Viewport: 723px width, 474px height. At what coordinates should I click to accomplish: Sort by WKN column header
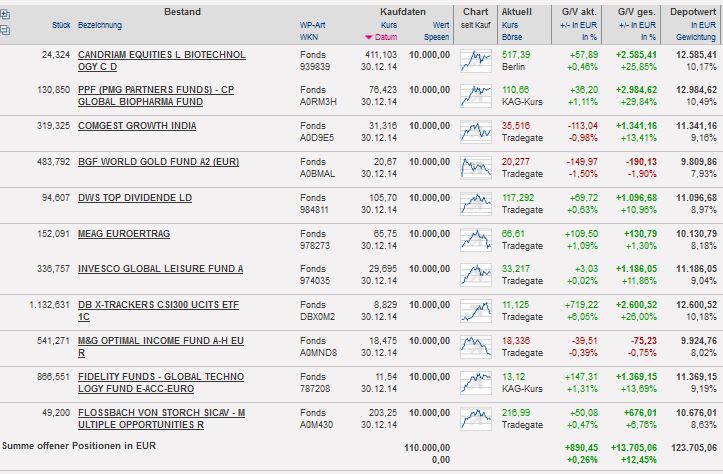click(308, 36)
